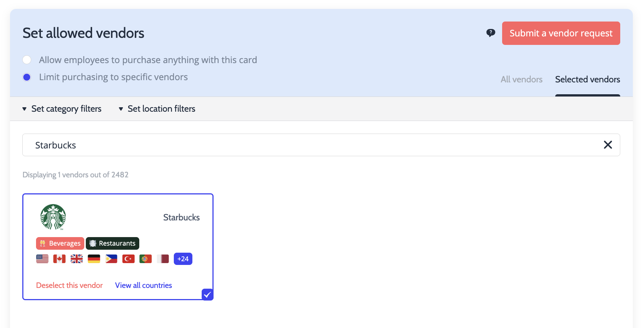
Task: Open View all countries link
Action: 143,285
